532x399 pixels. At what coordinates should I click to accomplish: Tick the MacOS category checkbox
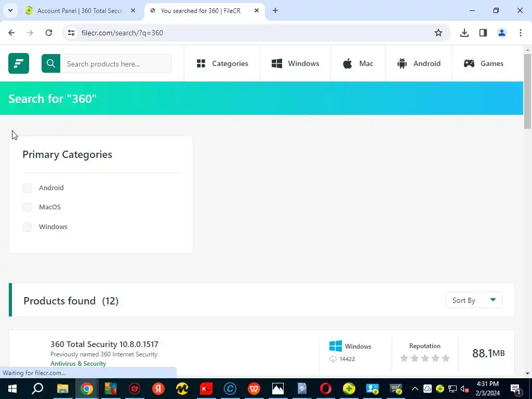[x=27, y=207]
